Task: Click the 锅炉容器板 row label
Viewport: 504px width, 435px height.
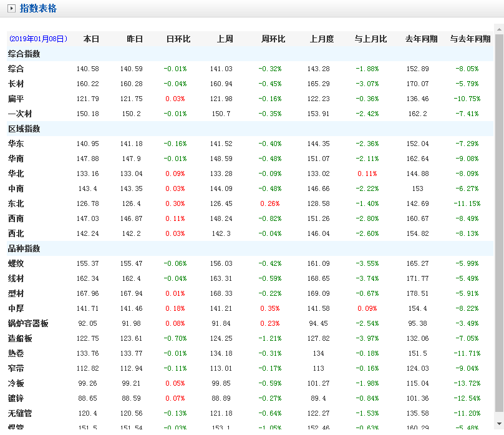Action: point(28,323)
